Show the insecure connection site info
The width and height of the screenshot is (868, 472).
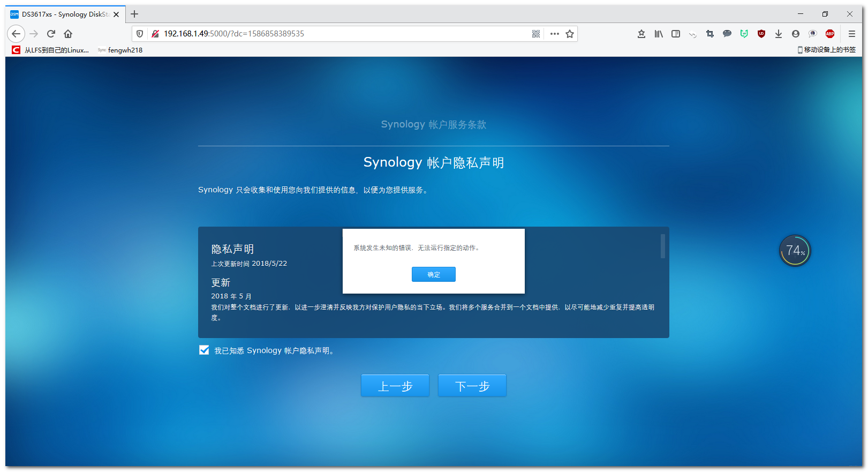point(155,34)
